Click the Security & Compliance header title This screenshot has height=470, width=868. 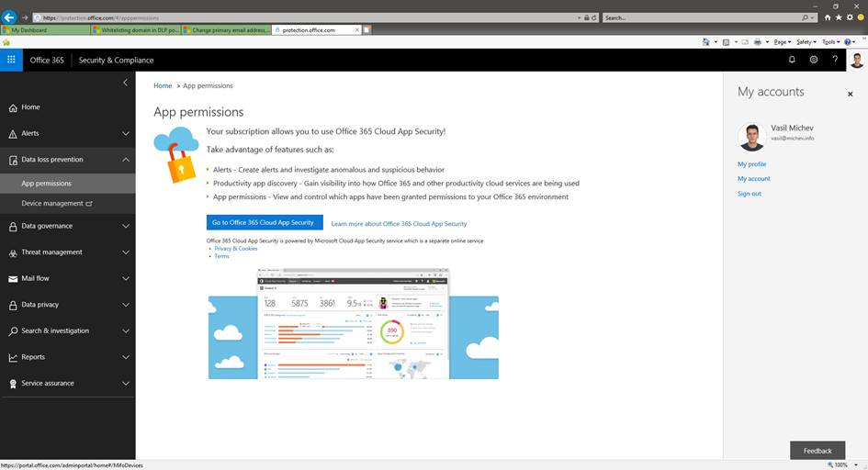coord(116,61)
